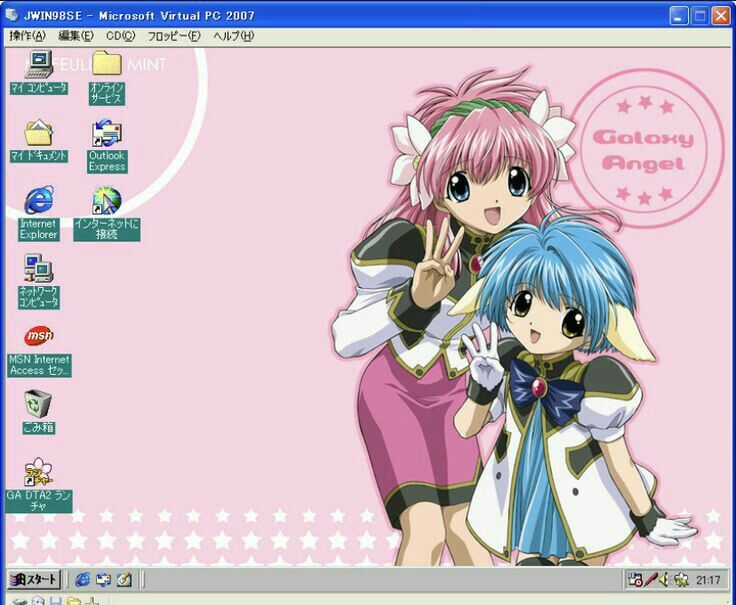Viewport: 736px width, 605px height.
Task: Click the マイ ドキュメント folder icon
Action: tap(39, 134)
